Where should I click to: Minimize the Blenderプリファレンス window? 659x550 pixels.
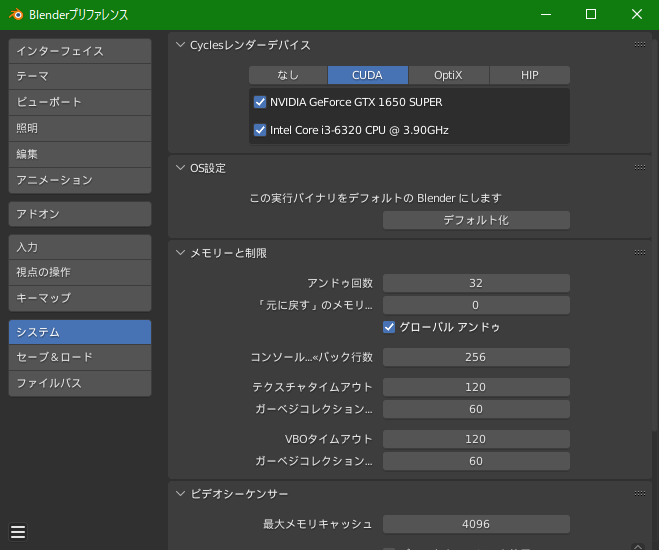[x=546, y=14]
